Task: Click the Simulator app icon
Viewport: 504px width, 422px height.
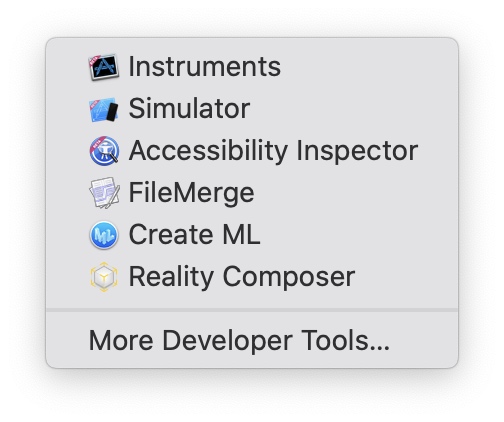Action: coord(104,109)
